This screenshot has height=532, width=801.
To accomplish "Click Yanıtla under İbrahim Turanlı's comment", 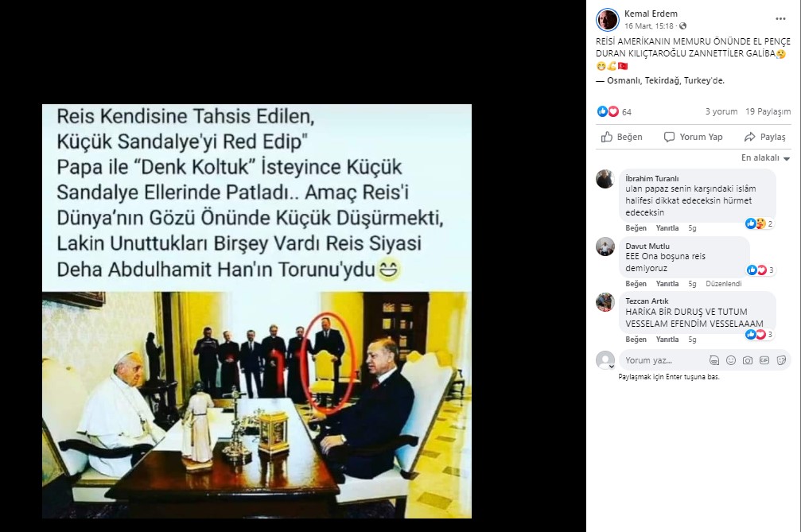I will [x=667, y=228].
